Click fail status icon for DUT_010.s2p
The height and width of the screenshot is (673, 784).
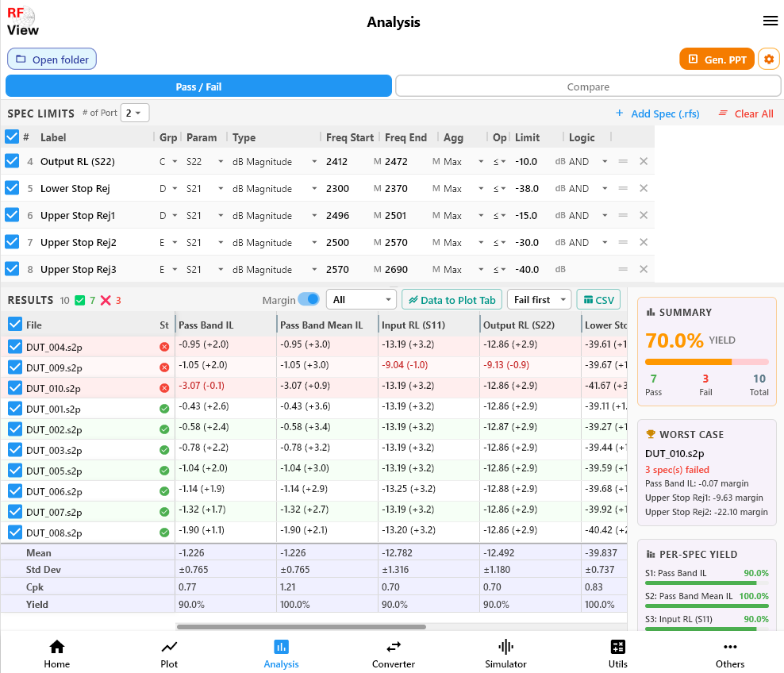point(164,388)
